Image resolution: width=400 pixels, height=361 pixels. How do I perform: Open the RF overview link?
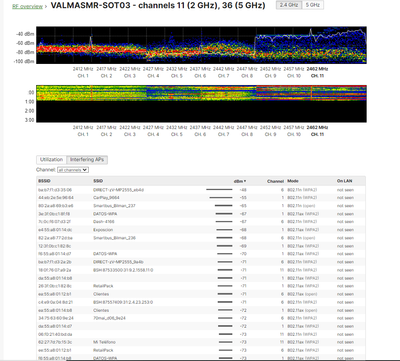pyautogui.click(x=27, y=6)
